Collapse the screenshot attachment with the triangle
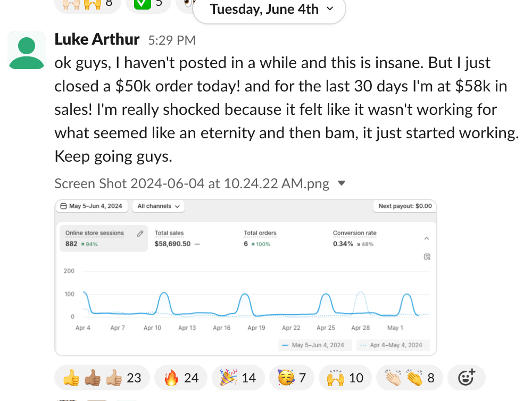Viewport: 532px width, 401px height. (342, 183)
